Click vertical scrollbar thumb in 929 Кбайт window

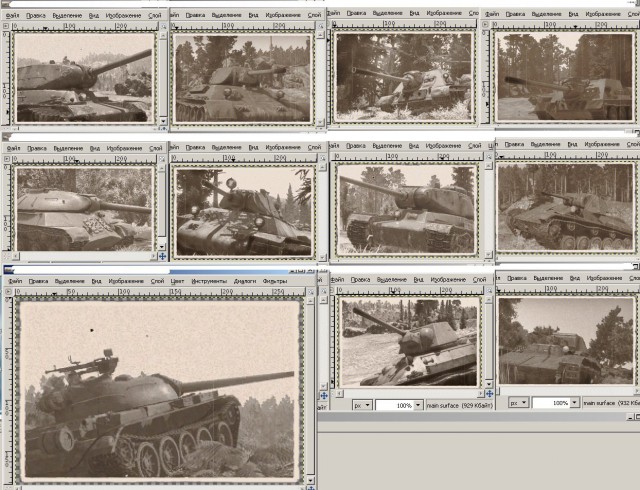click(489, 340)
